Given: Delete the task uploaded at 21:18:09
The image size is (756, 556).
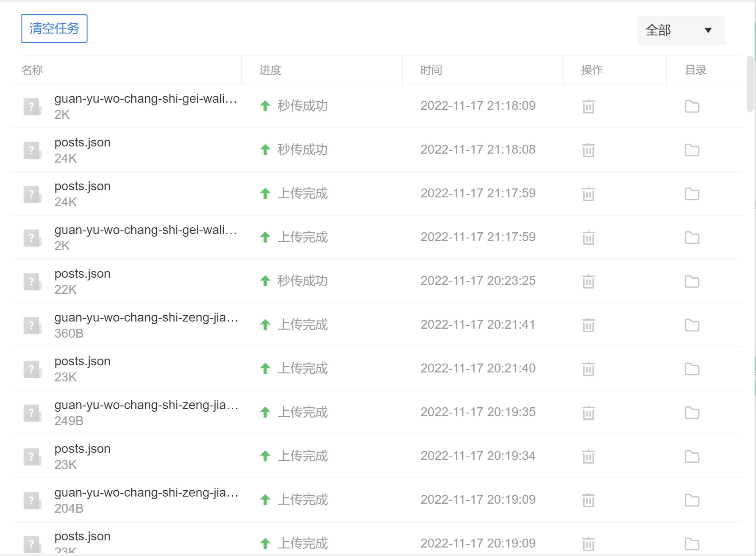Looking at the screenshot, I should (588, 106).
